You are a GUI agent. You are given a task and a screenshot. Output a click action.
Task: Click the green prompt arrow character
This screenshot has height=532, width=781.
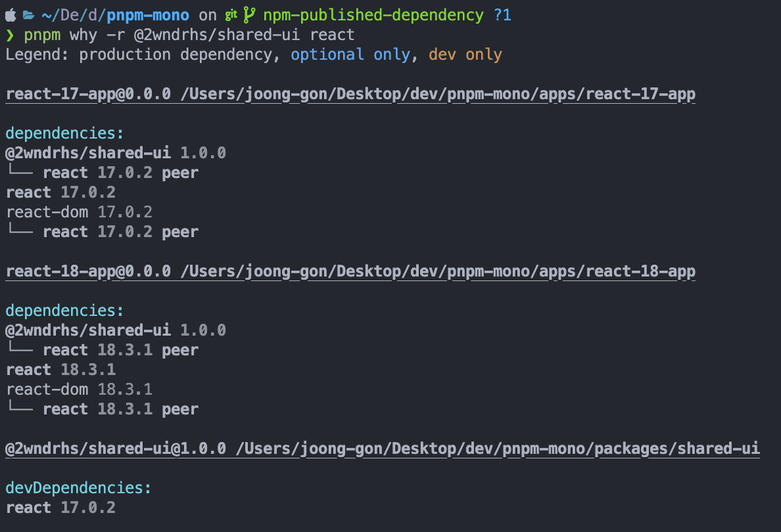pyautogui.click(x=10, y=35)
